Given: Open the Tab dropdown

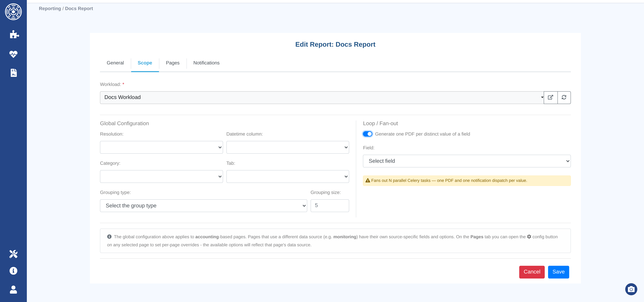Looking at the screenshot, I should (287, 177).
